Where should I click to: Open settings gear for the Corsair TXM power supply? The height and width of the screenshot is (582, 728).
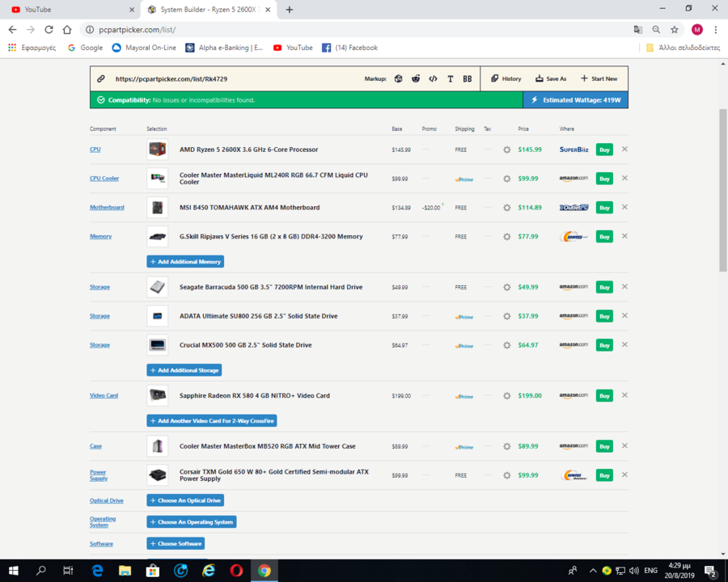[507, 475]
